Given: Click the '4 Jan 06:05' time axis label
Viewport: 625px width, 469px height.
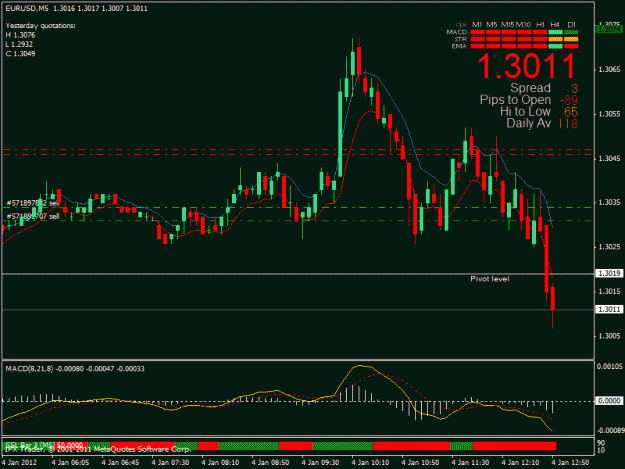Looking at the screenshot, I should tap(70, 462).
